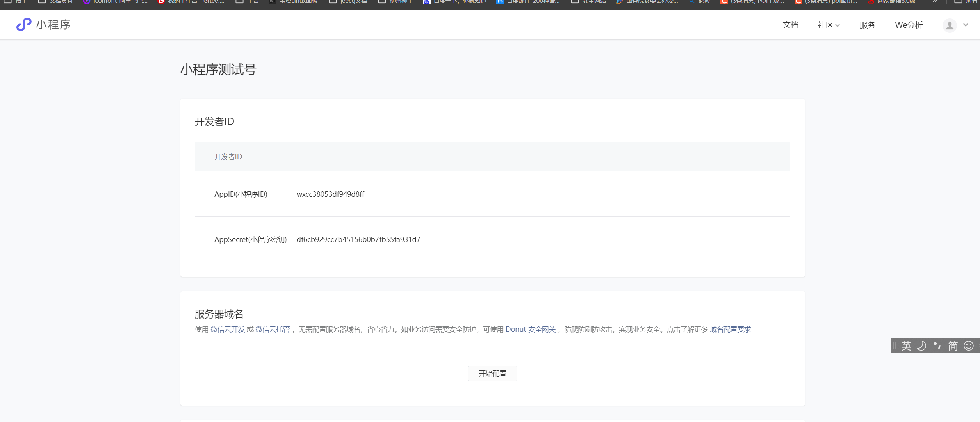Toggle IME 简 simplified Chinese mode
This screenshot has width=980, height=422.
coord(953,346)
